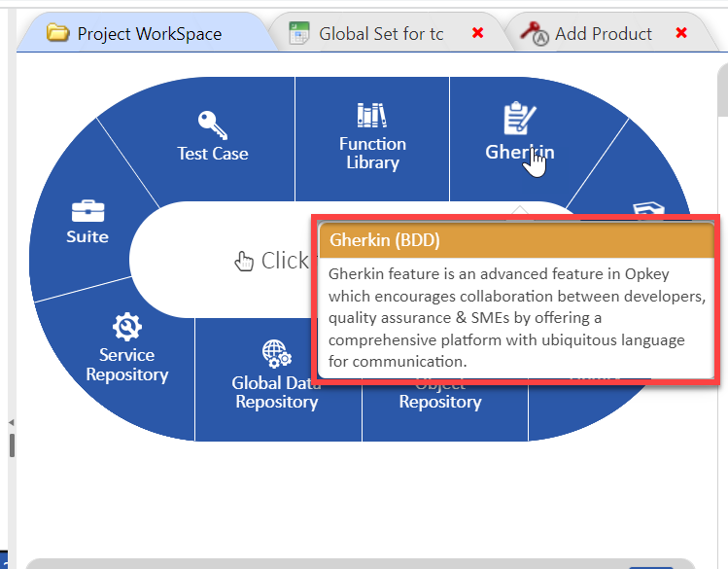Viewport: 728px width, 569px height.
Task: Click the Project WorkSpace folder icon
Action: (58, 33)
